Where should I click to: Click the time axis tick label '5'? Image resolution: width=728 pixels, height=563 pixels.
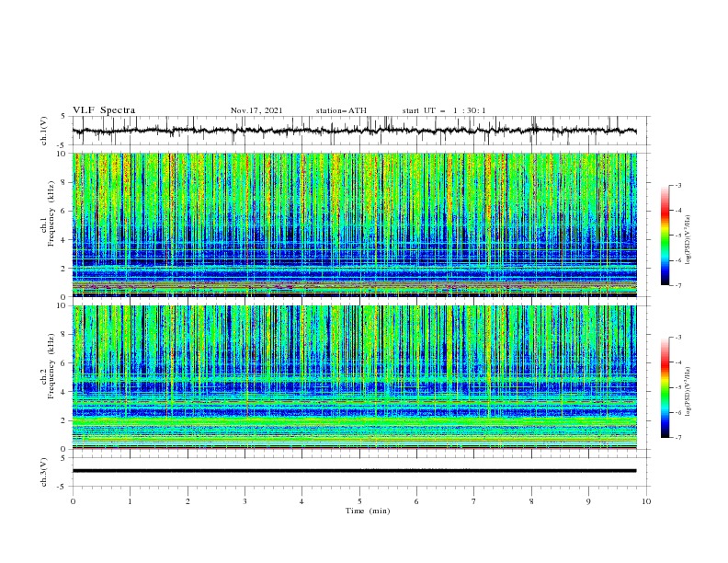(359, 501)
